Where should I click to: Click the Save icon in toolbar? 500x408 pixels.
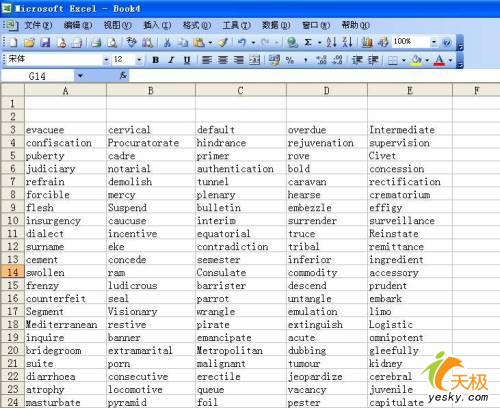pos(45,42)
